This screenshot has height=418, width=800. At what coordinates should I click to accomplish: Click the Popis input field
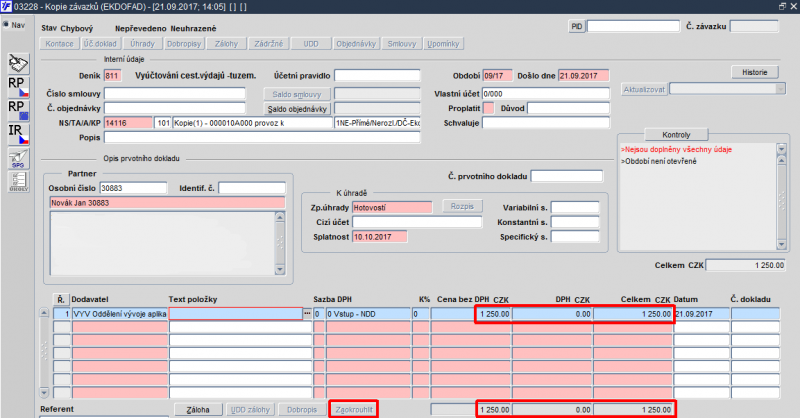[x=262, y=137]
